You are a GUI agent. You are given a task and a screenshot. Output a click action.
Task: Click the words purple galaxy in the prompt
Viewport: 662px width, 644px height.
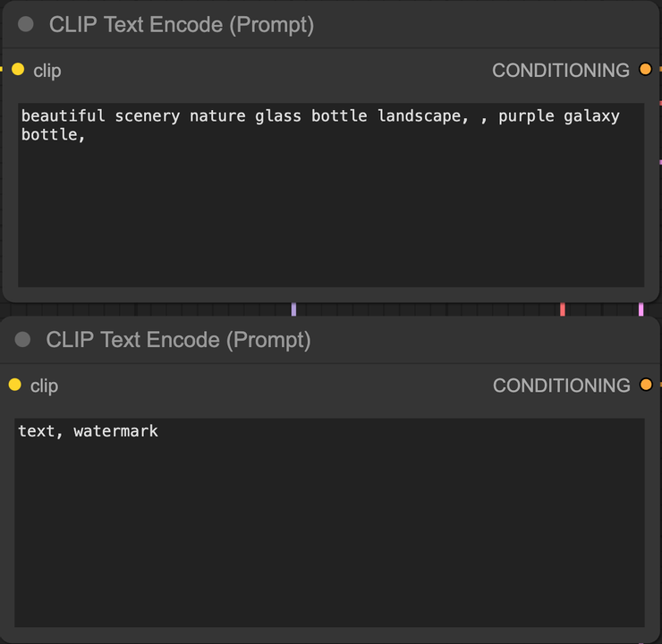tap(558, 116)
